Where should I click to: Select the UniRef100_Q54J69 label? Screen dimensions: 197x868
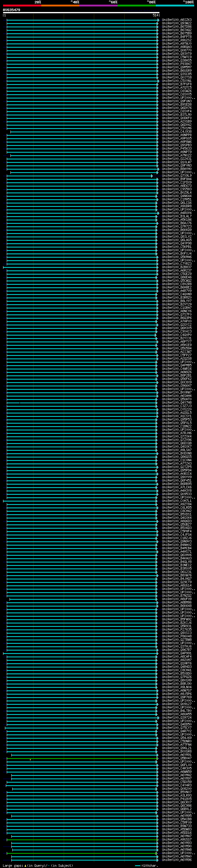pos(177,738)
